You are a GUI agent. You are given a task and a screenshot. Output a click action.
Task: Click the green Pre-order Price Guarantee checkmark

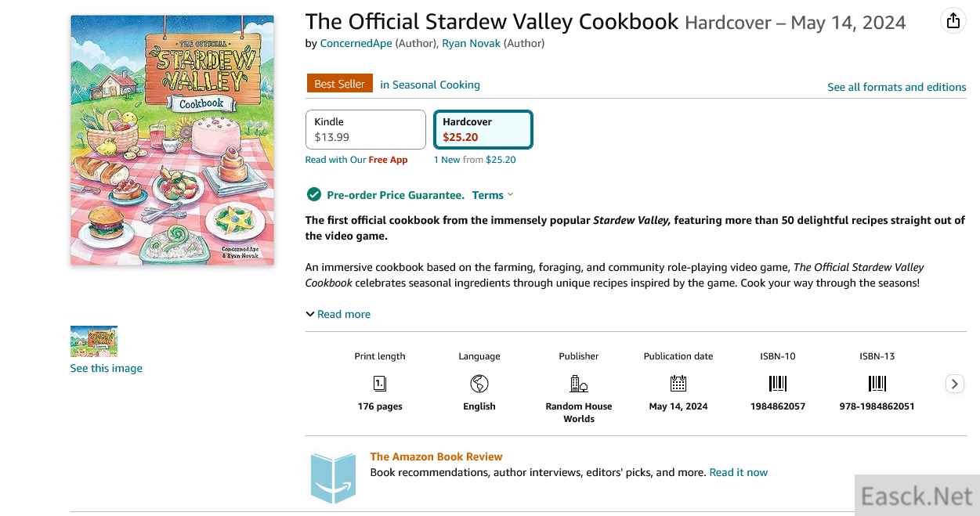(x=313, y=195)
